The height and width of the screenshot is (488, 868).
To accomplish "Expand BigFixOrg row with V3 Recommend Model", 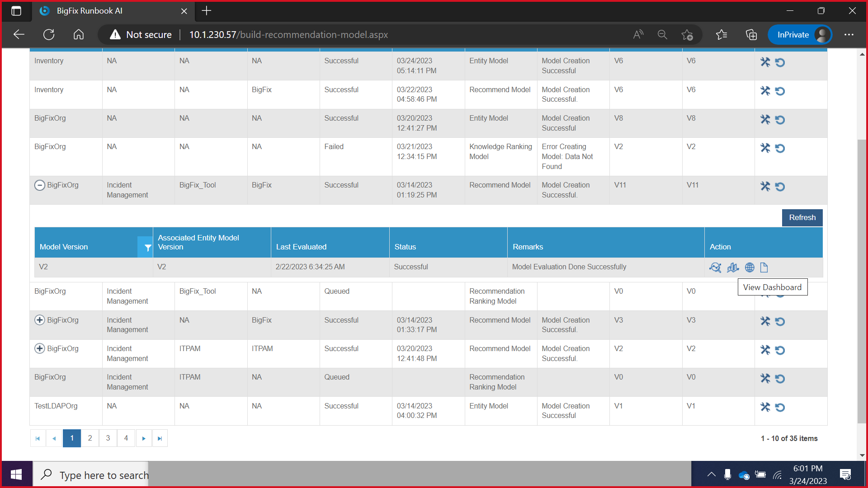I will (x=40, y=320).
